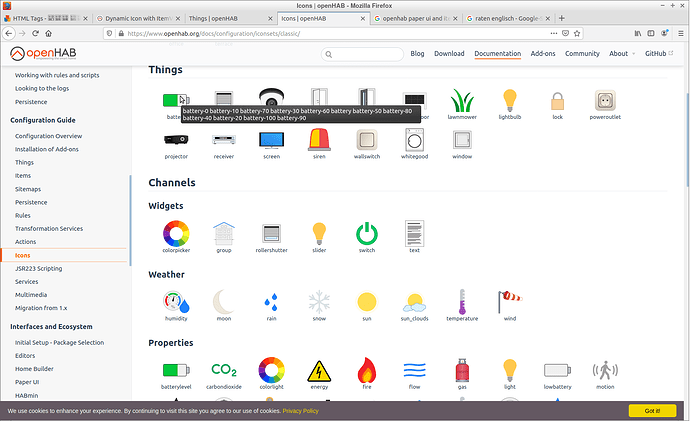Click the whitegood washing machine icon
690x421 pixels.
coord(414,140)
